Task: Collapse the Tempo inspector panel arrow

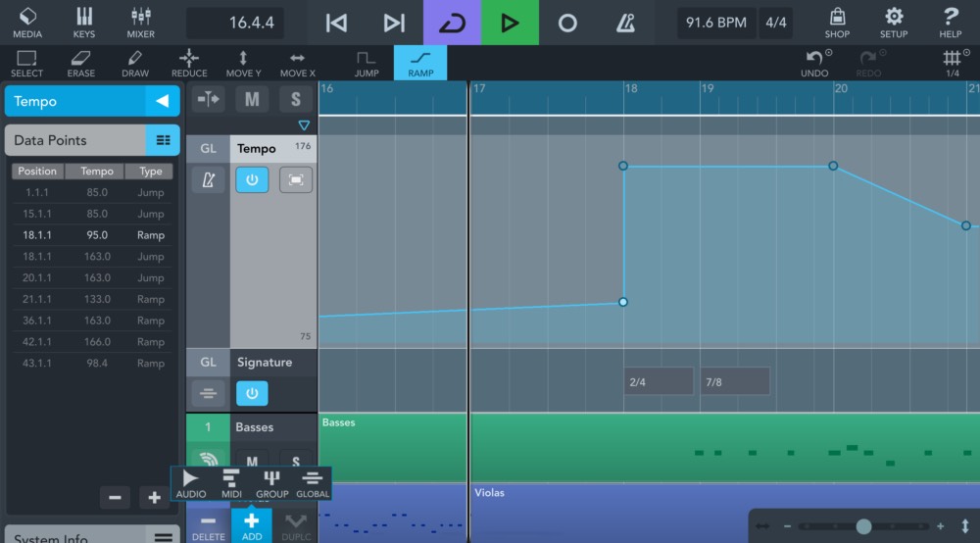Action: click(163, 101)
